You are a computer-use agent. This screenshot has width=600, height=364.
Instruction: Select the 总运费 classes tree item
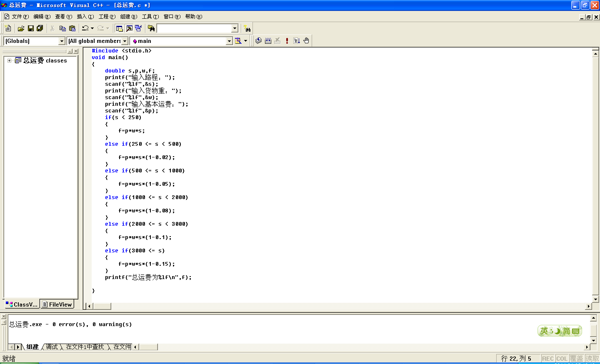tap(45, 60)
